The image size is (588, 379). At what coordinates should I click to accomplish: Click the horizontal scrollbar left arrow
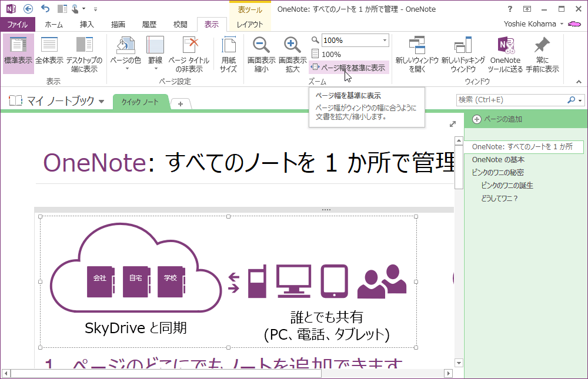6,373
